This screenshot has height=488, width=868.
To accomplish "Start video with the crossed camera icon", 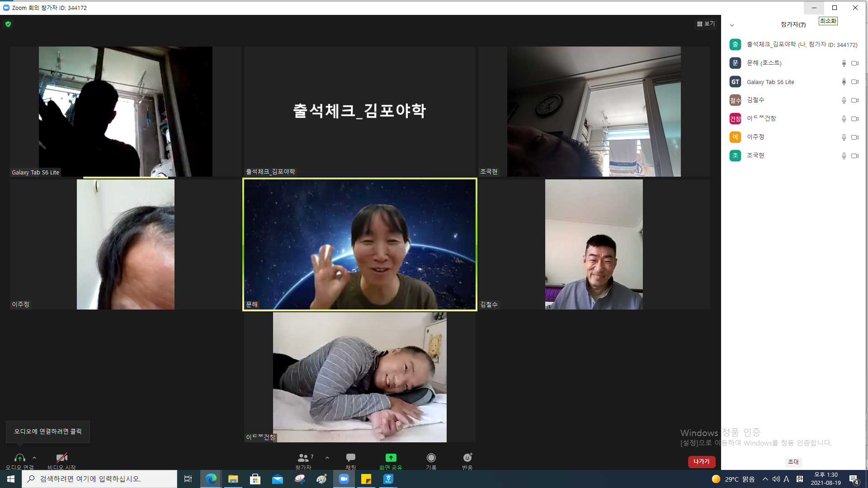I will 61,458.
